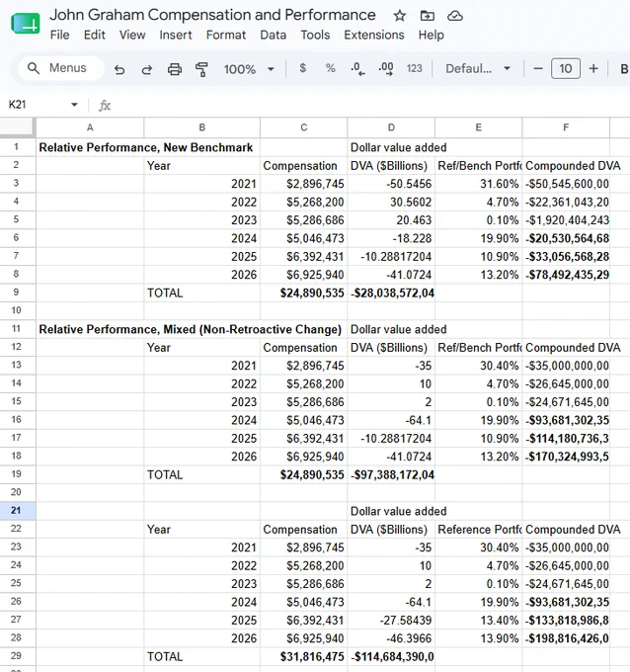Decrease font size with minus button

(538, 68)
